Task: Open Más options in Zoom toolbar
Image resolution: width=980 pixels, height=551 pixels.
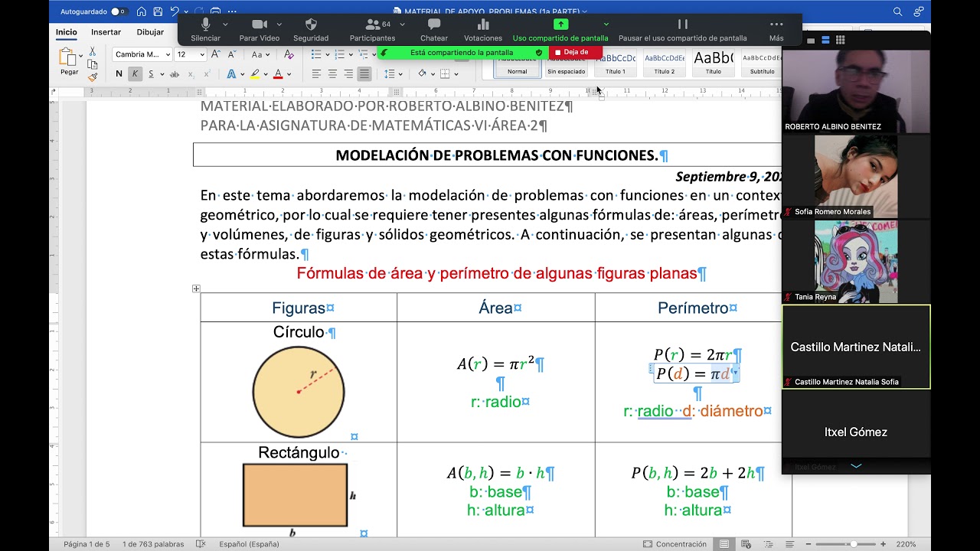Action: (x=776, y=30)
